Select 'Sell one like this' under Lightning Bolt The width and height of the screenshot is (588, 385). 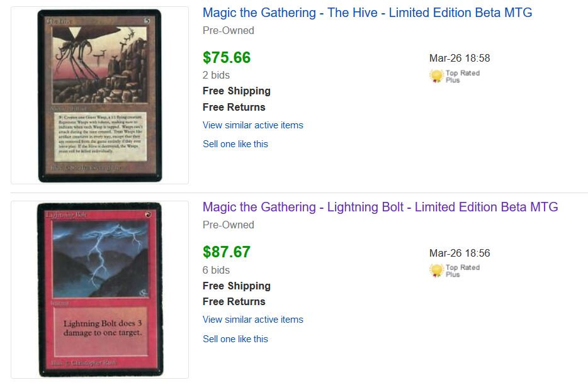click(235, 339)
